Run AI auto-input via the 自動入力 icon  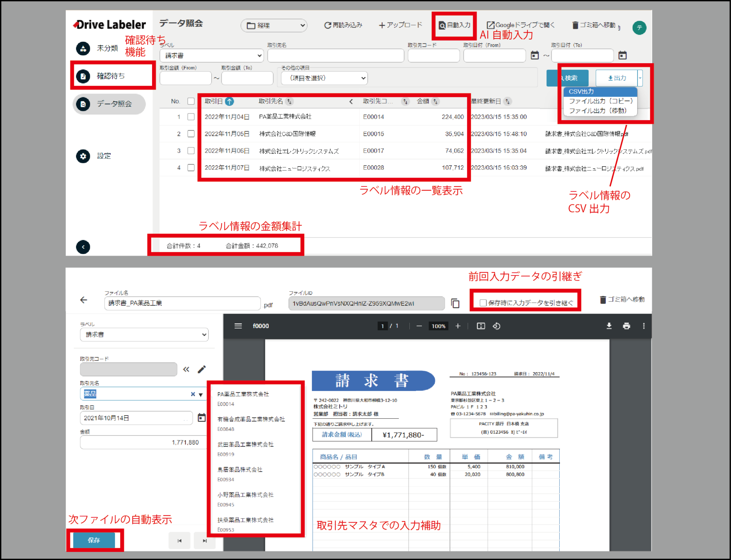click(453, 25)
